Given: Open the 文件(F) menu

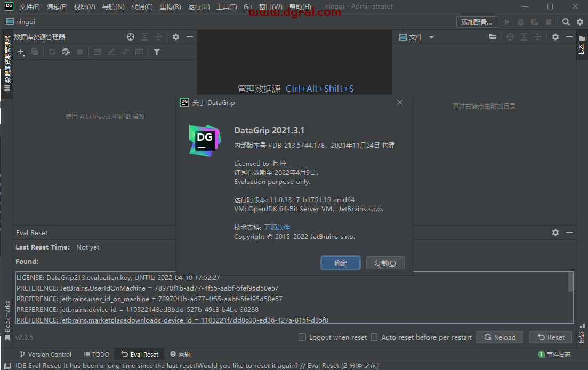Looking at the screenshot, I should coord(29,7).
